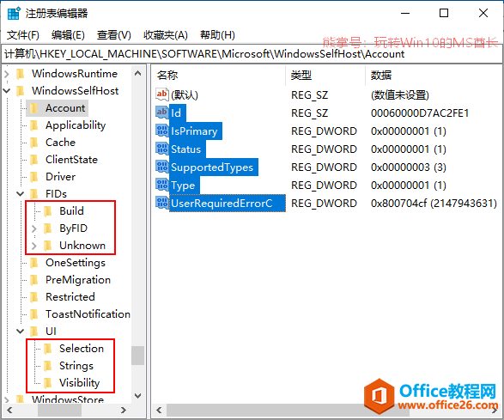The image size is (504, 420).
Task: Click the folder icon beside Strings
Action: tap(48, 366)
